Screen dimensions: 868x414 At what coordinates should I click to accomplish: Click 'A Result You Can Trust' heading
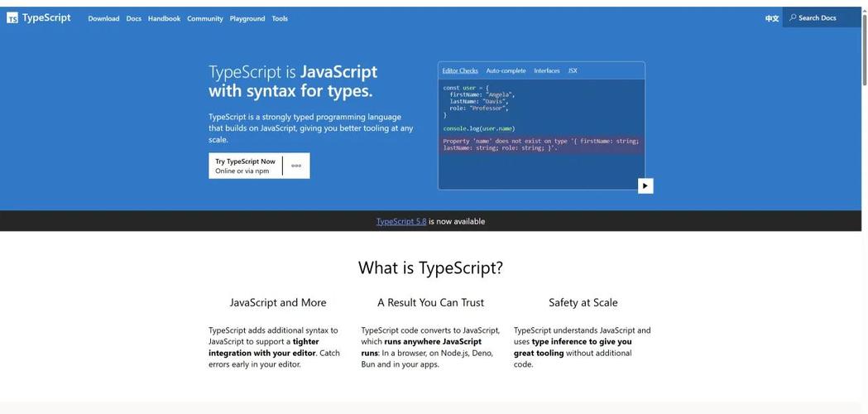430,302
